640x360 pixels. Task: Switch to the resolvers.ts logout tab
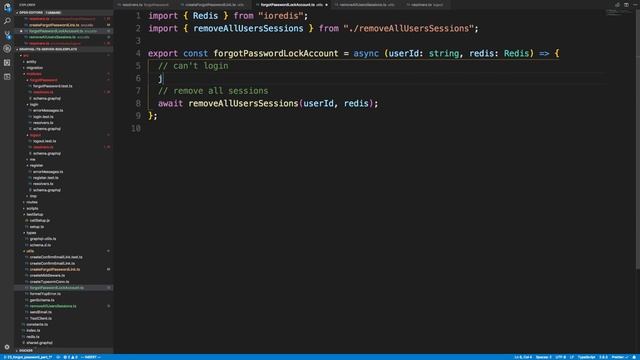coord(427,5)
